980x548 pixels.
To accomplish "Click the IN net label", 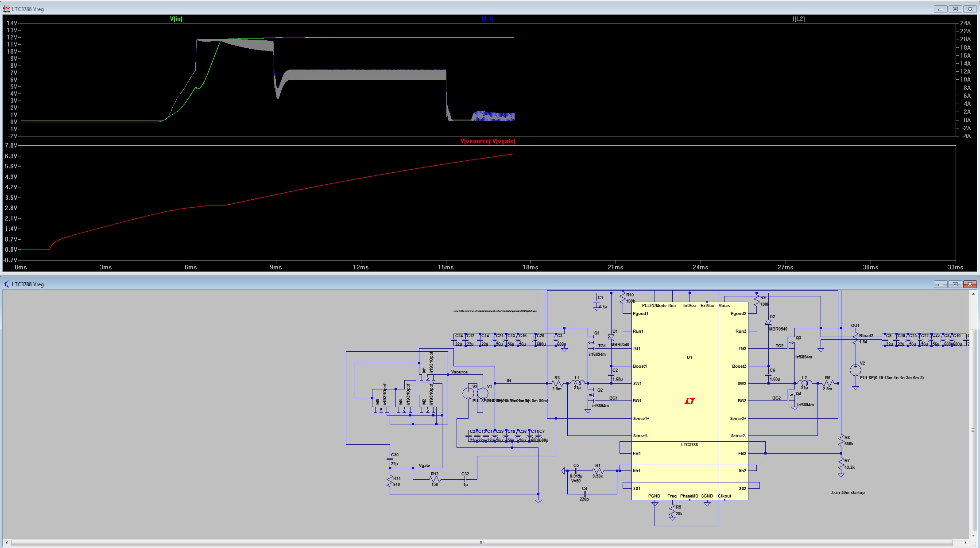I will (x=509, y=381).
